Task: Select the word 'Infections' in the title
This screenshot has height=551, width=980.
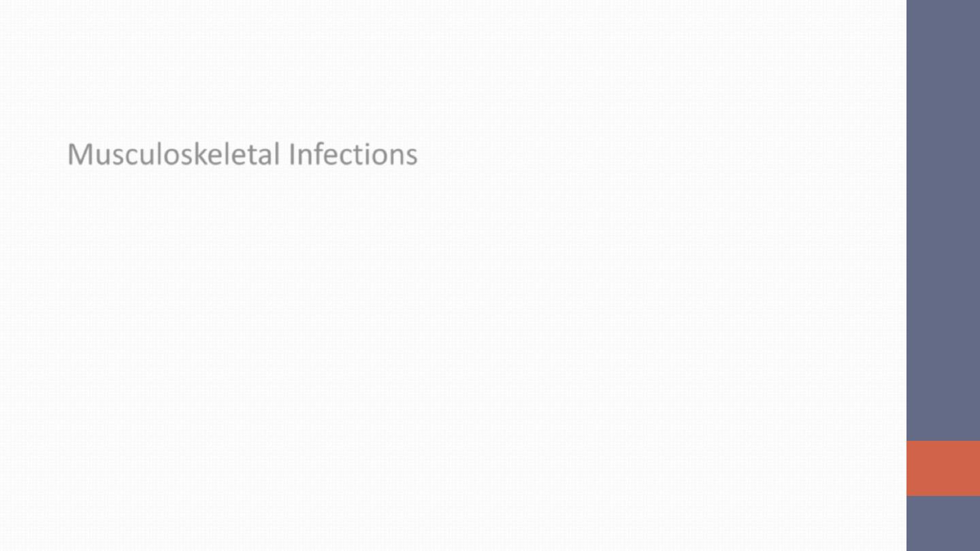Action: coord(353,154)
